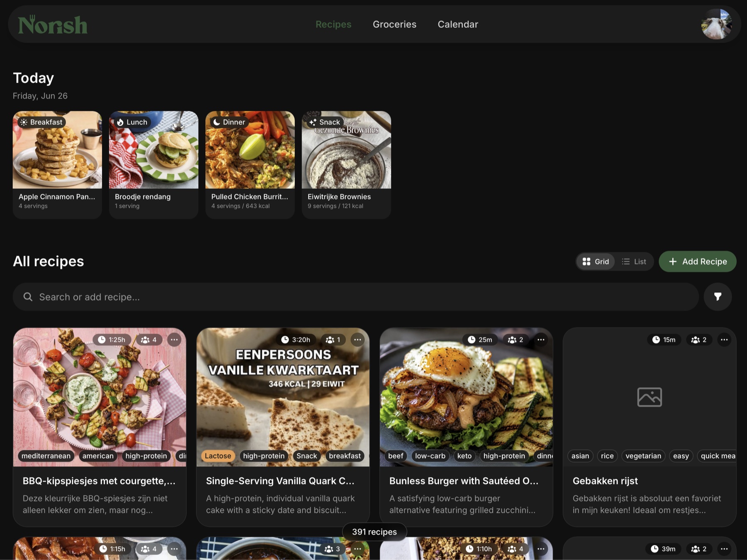The width and height of the screenshot is (747, 560).
Task: Switch to List view
Action: point(634,262)
